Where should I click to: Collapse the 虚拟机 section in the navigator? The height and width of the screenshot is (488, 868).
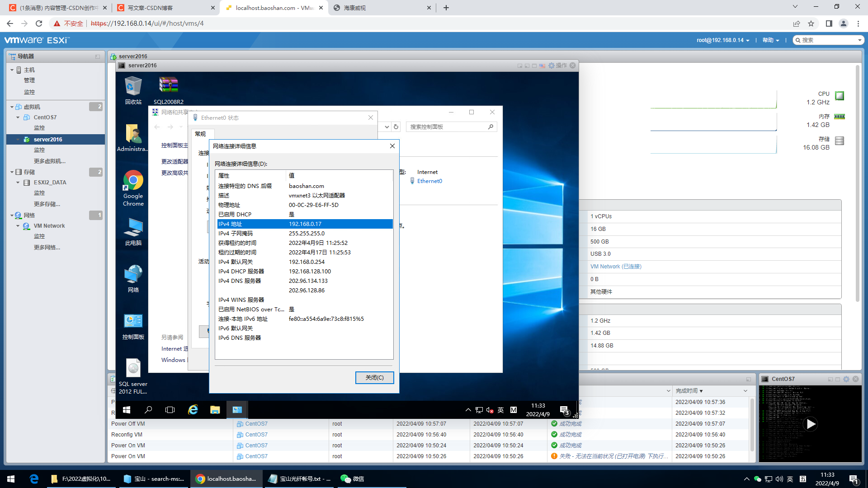[x=12, y=107]
